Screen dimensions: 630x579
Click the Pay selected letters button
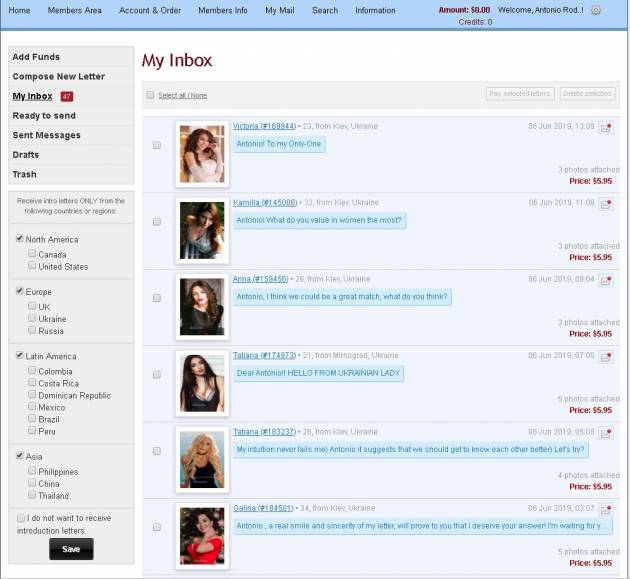point(520,94)
